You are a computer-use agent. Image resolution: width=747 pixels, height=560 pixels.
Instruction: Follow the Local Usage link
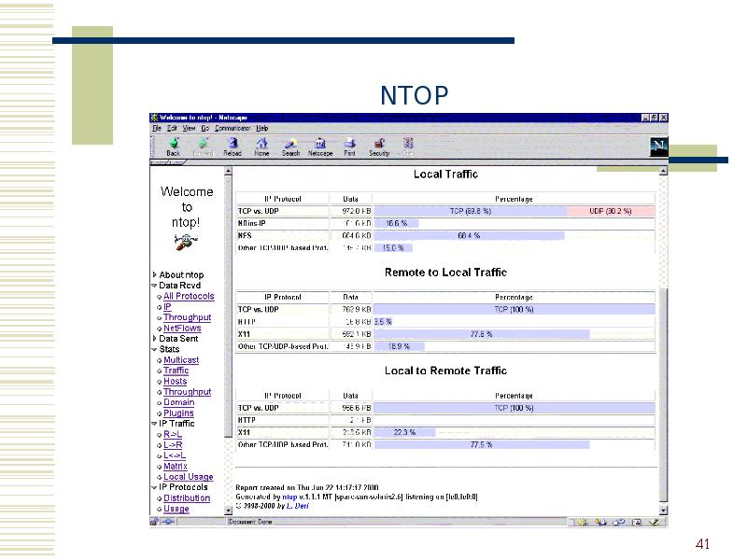tap(189, 477)
